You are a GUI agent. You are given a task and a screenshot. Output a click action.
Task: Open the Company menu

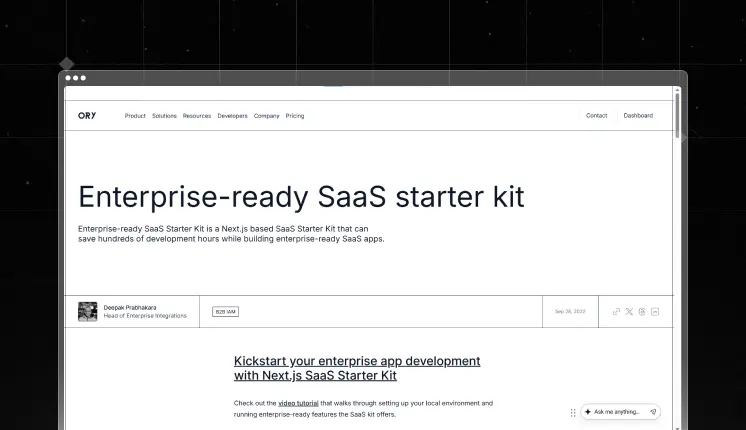pyautogui.click(x=266, y=116)
